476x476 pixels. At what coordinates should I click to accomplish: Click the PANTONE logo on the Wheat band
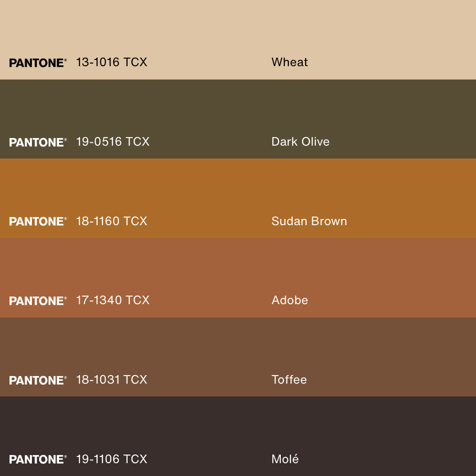pyautogui.click(x=38, y=63)
